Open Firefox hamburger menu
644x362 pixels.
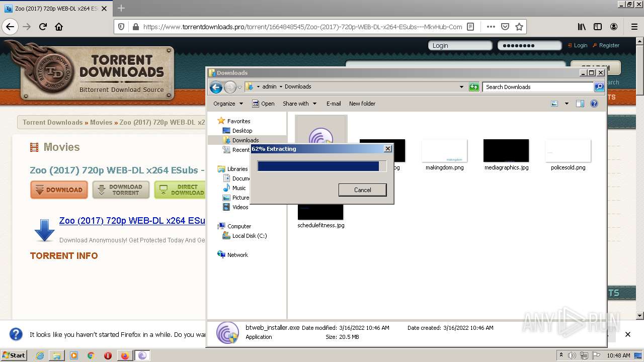(634, 27)
